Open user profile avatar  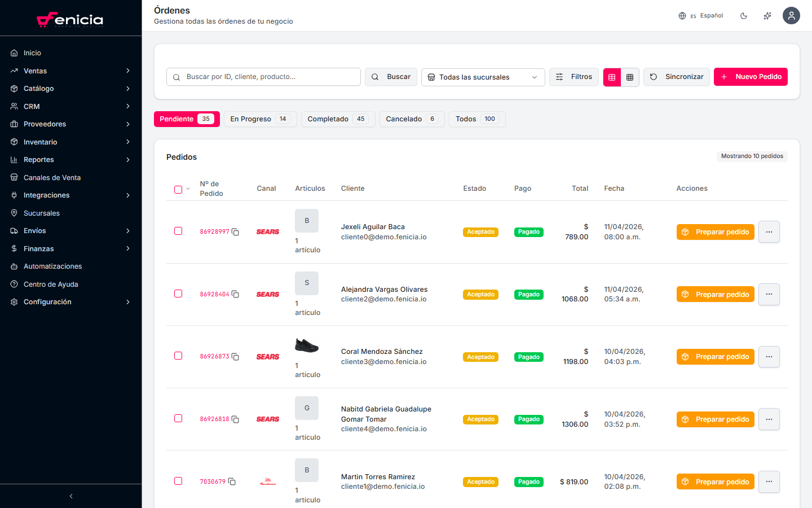coord(791,16)
